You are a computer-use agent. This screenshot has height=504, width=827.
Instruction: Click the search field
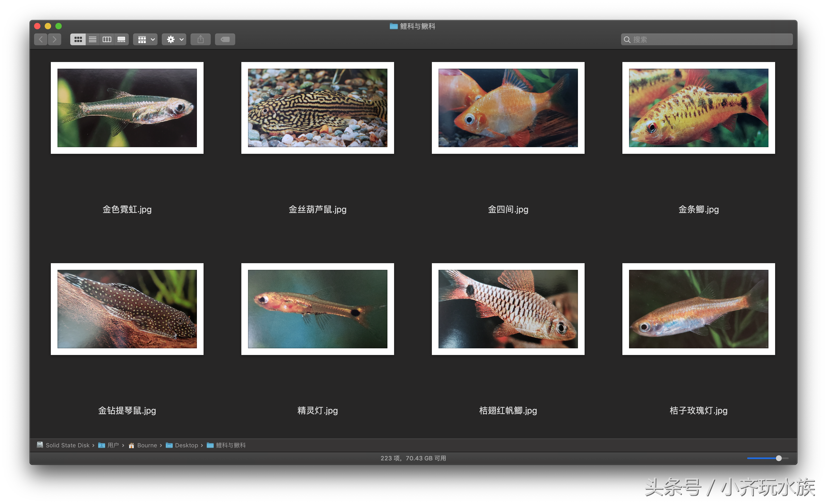click(707, 40)
